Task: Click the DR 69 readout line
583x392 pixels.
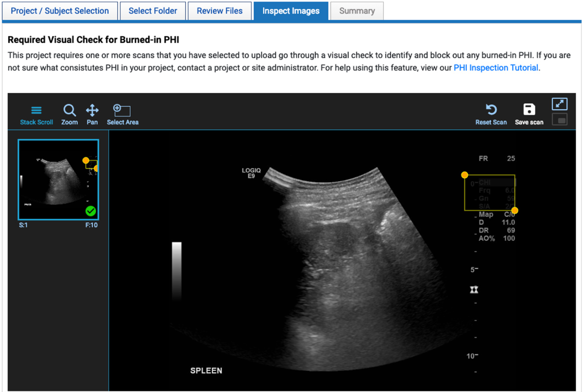Action: point(497,230)
